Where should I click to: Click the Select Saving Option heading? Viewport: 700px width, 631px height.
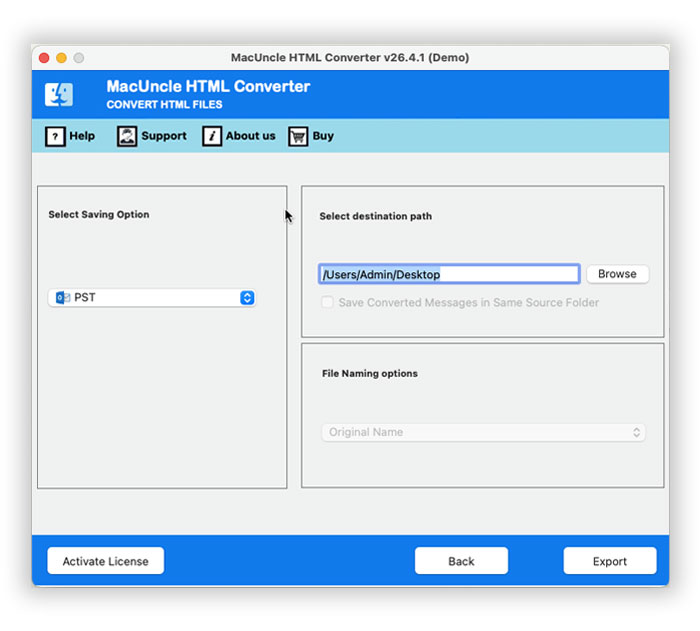coord(99,214)
